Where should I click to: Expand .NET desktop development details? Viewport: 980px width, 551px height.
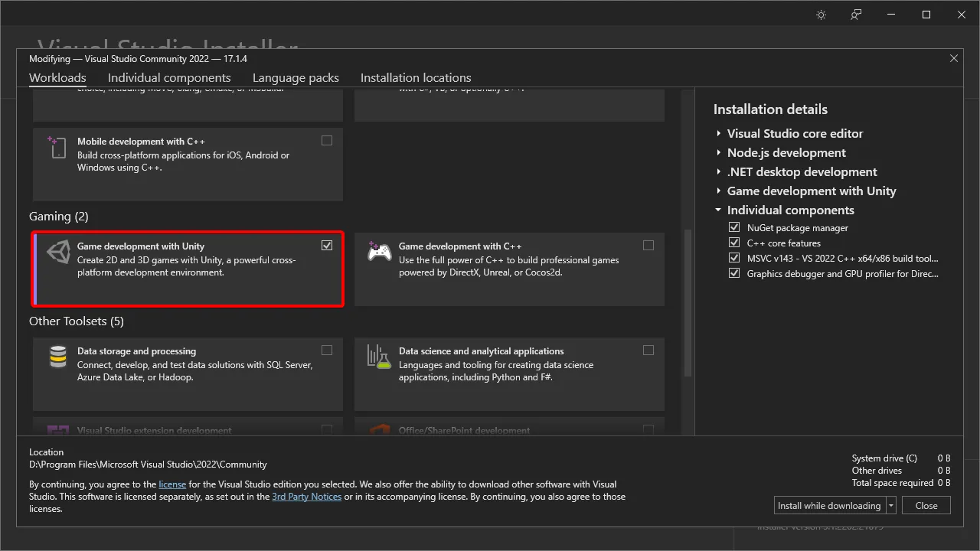tap(718, 171)
